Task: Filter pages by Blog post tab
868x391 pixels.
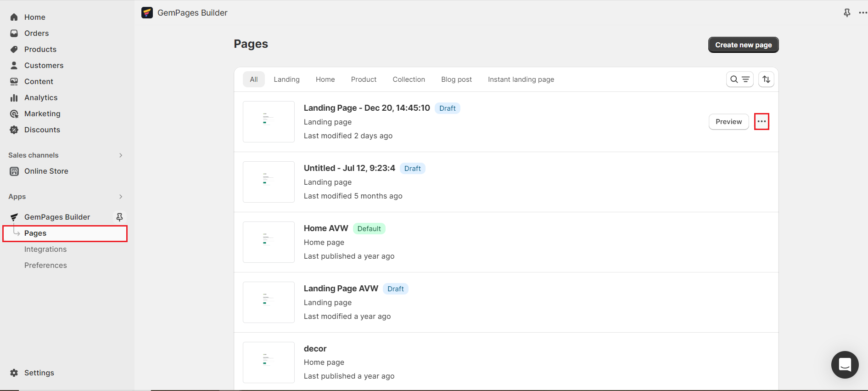Action: click(456, 79)
